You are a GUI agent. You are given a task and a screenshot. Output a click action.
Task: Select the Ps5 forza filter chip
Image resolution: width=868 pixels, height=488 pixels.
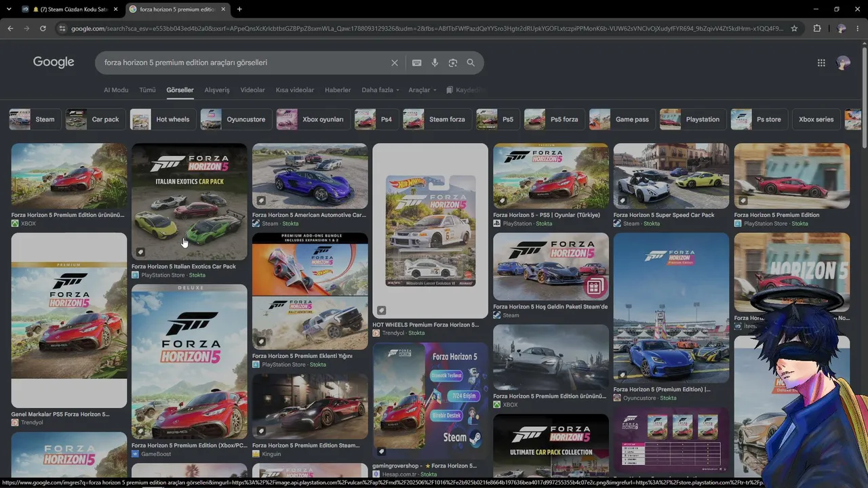coord(554,119)
